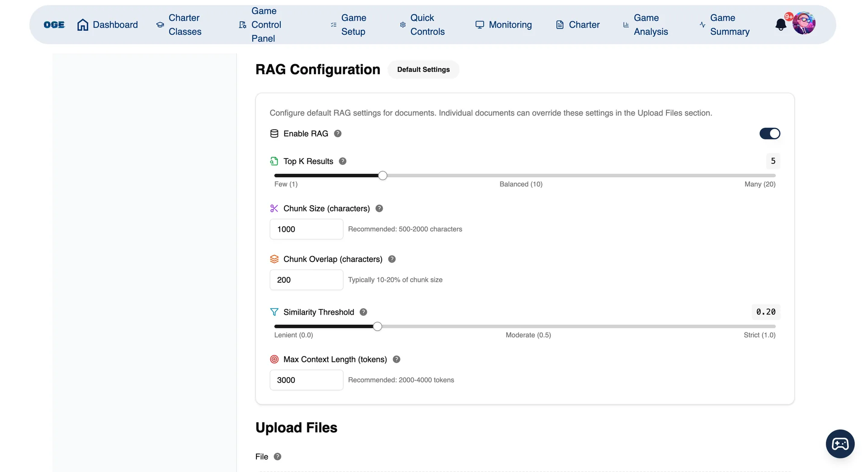The height and width of the screenshot is (472, 868).
Task: Open Charter Classes
Action: point(179,25)
